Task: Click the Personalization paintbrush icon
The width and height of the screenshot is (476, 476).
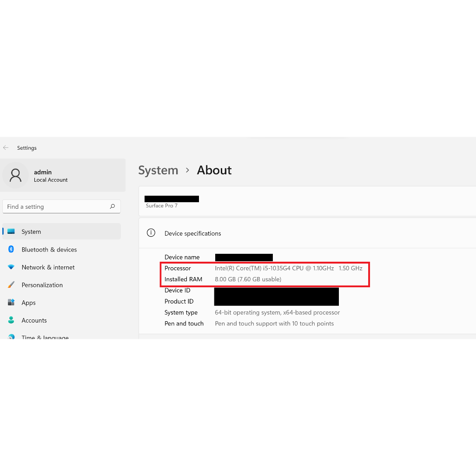Action: click(x=11, y=285)
